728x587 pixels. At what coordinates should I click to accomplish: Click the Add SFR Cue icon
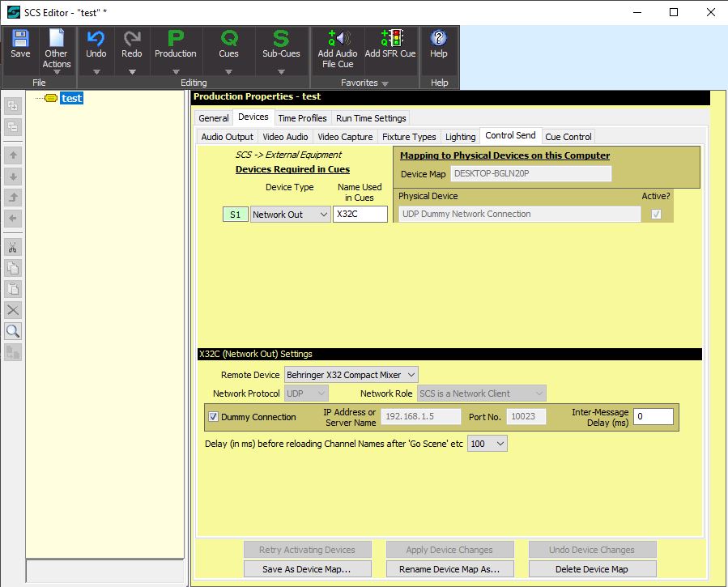(x=390, y=39)
